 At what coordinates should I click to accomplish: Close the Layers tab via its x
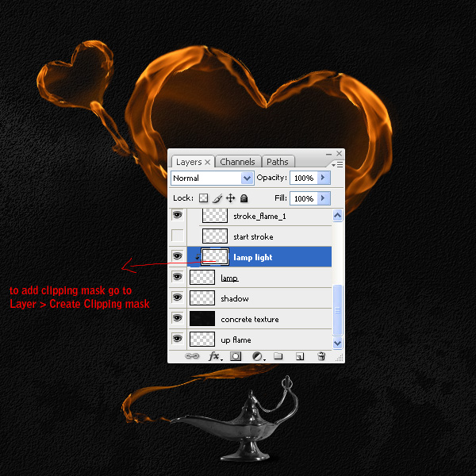207,163
